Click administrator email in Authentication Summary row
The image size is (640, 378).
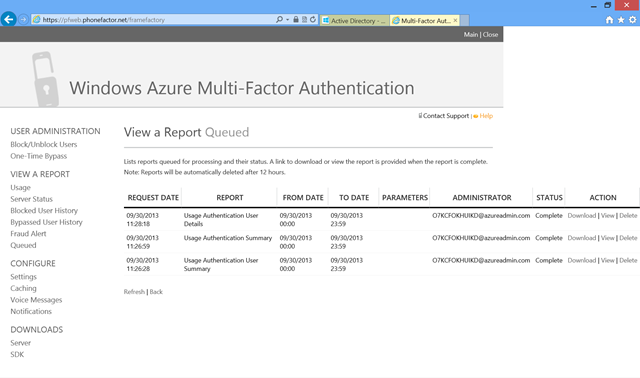tap(481, 238)
